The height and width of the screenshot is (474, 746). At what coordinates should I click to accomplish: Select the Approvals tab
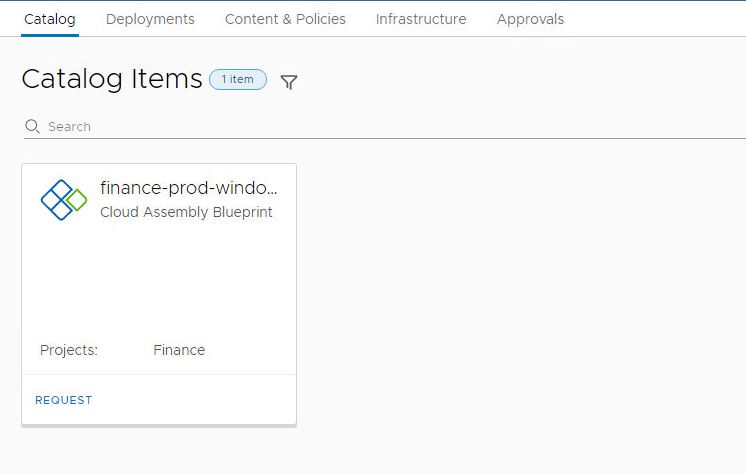530,19
